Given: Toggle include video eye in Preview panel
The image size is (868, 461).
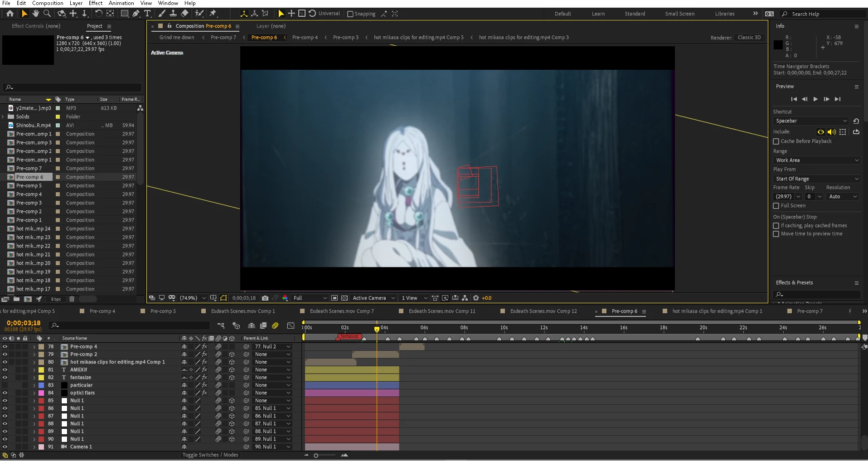Looking at the screenshot, I should [821, 132].
